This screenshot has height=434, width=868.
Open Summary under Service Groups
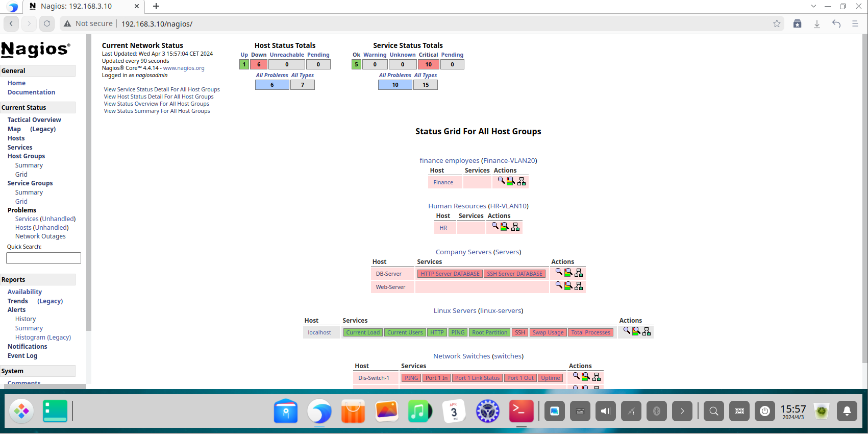[29, 192]
